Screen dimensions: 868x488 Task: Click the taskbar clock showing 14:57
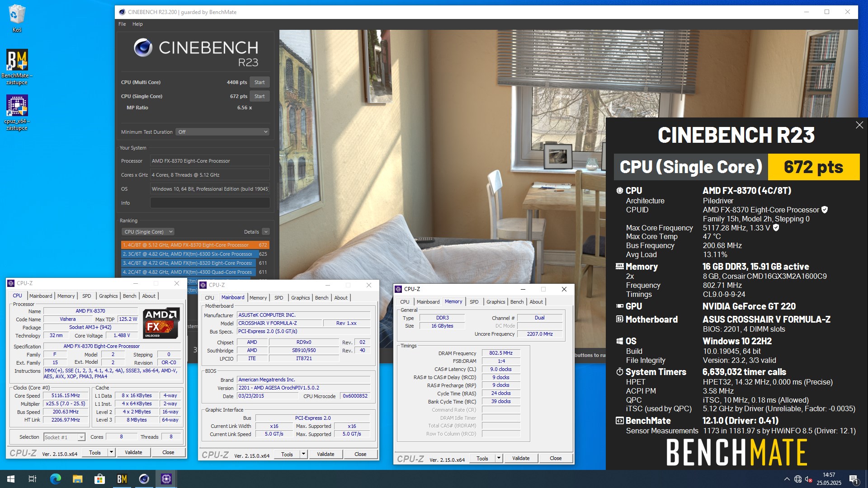829,479
